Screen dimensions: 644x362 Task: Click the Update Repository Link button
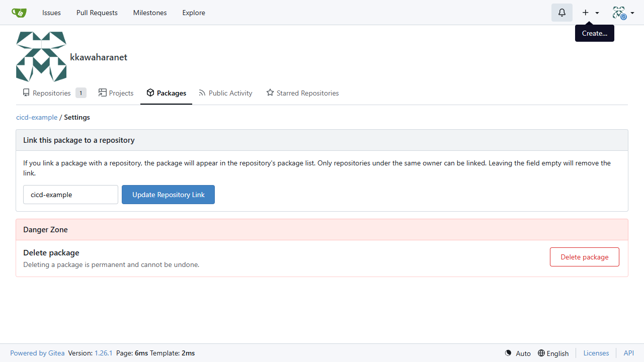(x=168, y=195)
